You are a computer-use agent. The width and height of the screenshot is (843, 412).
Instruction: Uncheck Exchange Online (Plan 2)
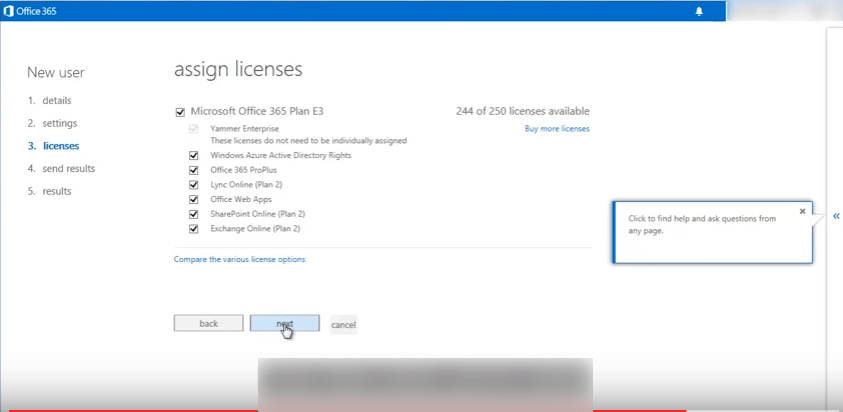click(194, 229)
